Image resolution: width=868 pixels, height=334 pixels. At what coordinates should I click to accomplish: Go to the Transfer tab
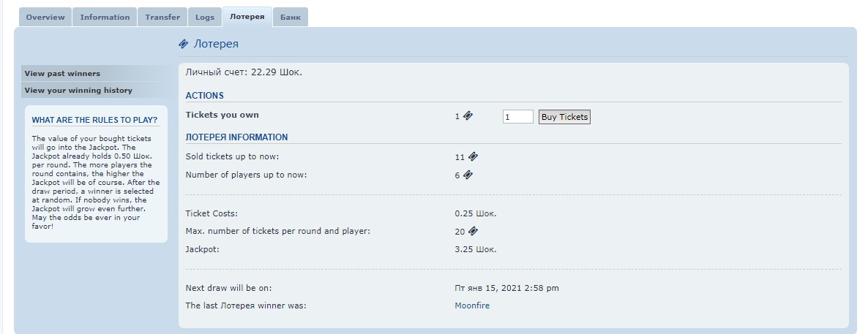click(162, 17)
